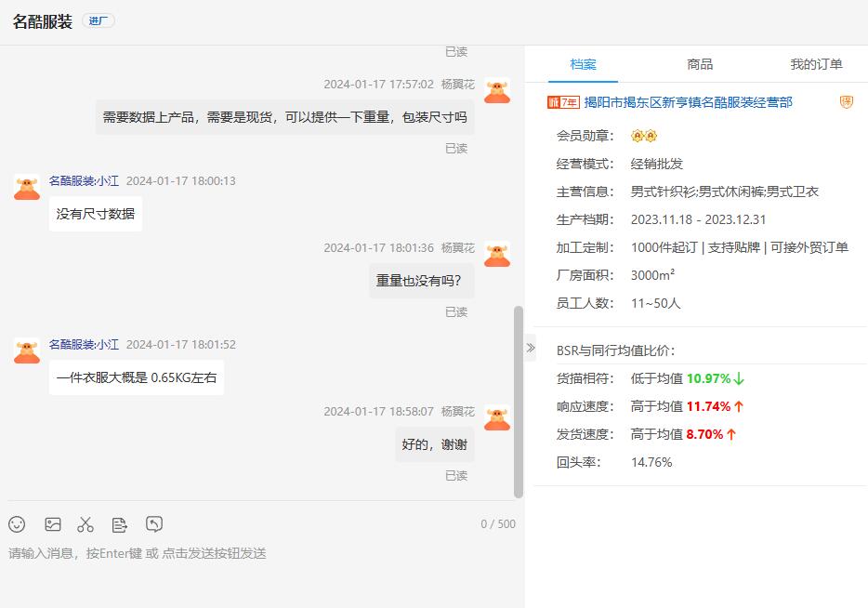Click the chat history bubble icon

point(154,524)
